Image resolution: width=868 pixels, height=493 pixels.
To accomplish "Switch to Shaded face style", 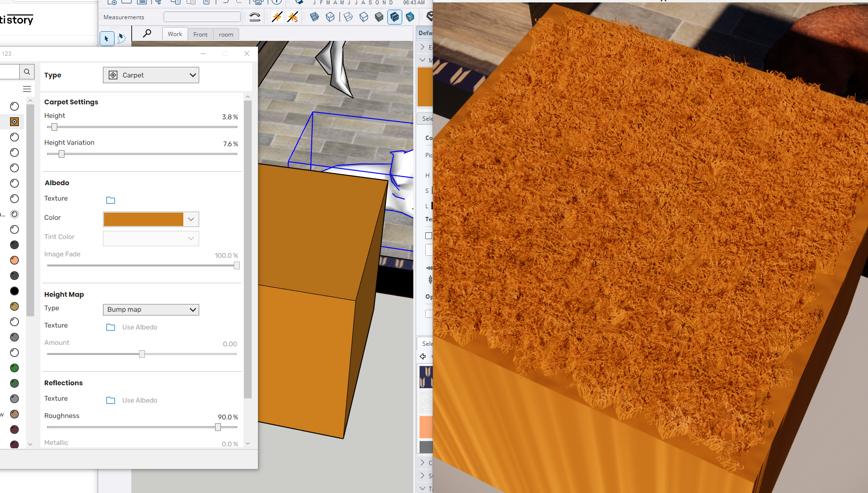I will pos(379,17).
